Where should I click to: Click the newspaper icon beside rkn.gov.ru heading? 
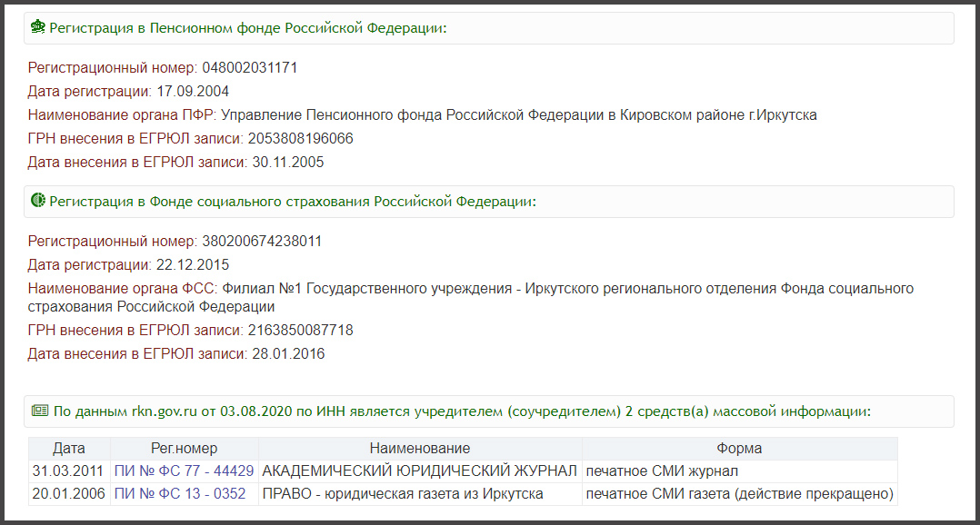38,411
